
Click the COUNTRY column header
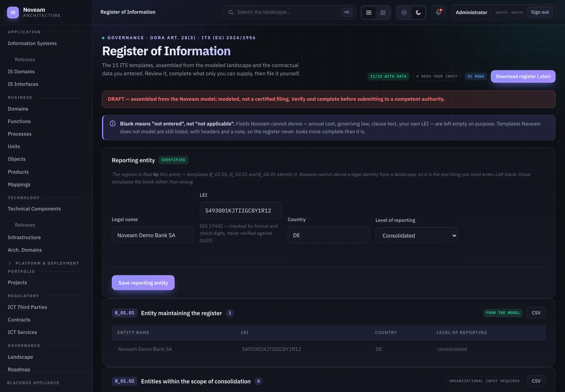[x=386, y=333]
